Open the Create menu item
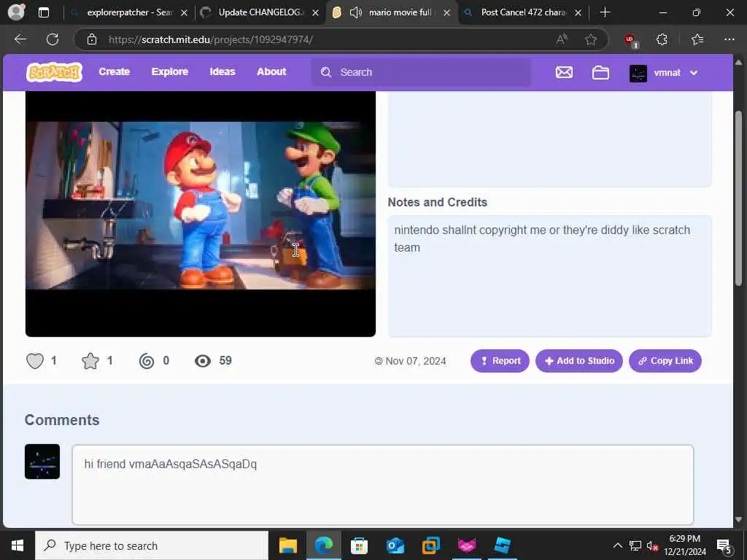 (x=115, y=72)
